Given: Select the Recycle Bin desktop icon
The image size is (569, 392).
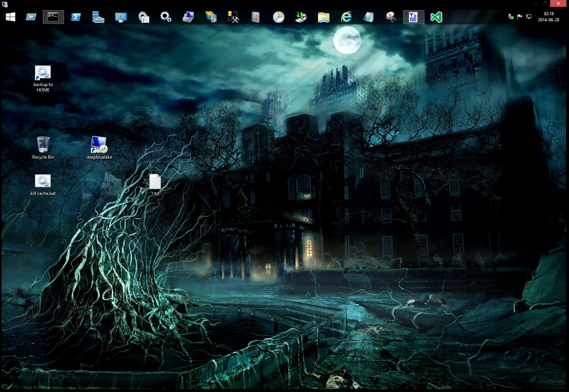Looking at the screenshot, I should coord(43,148).
